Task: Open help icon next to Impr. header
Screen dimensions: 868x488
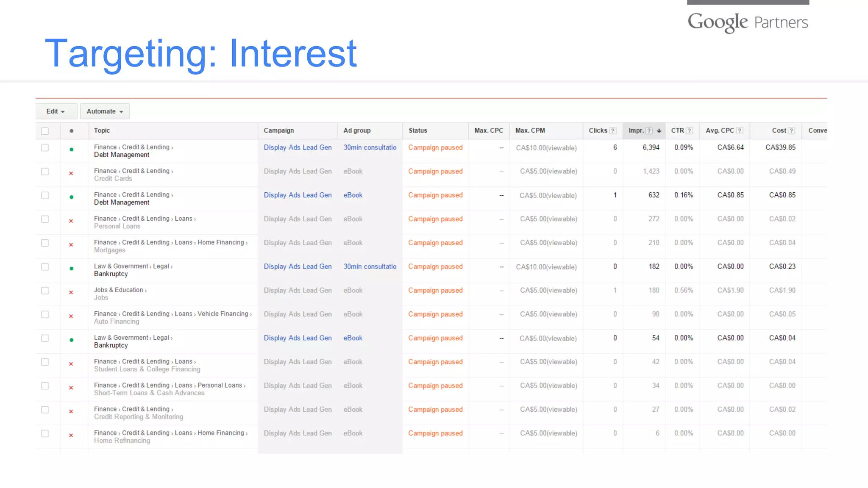Action: pos(649,131)
